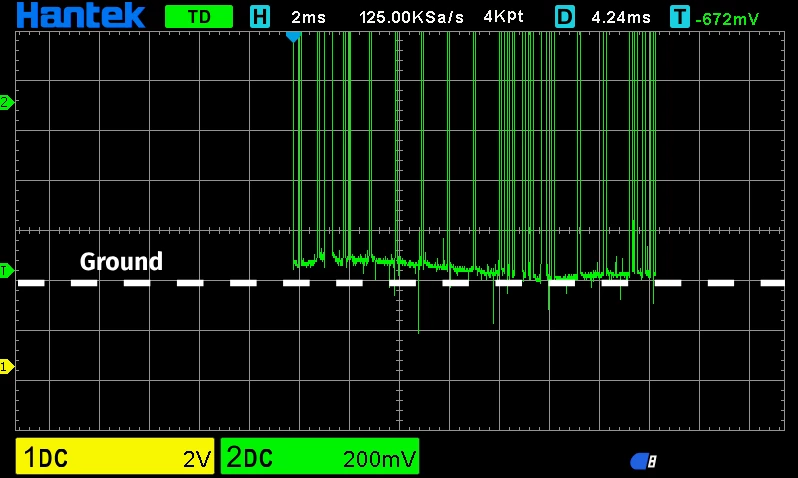Open the green channel 2 DC 200mV settings box
Image resolution: width=798 pixels, height=478 pixels.
pos(320,456)
